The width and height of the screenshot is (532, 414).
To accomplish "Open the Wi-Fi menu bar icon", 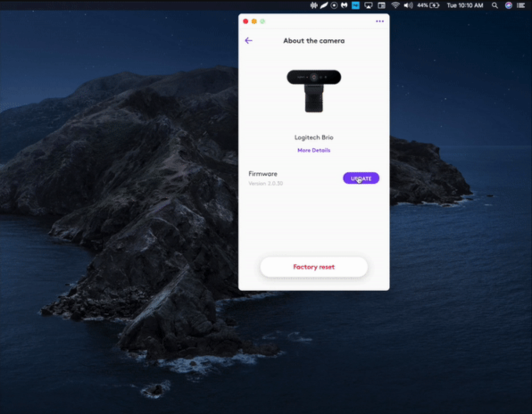I will (395, 5).
